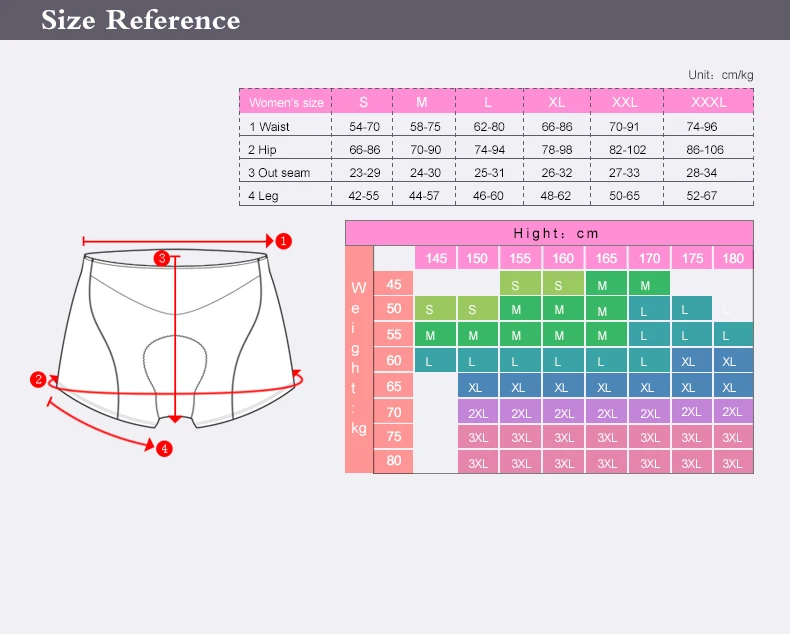The image size is (790, 634).
Task: Select the 45 kg weight row label
Action: click(x=393, y=284)
